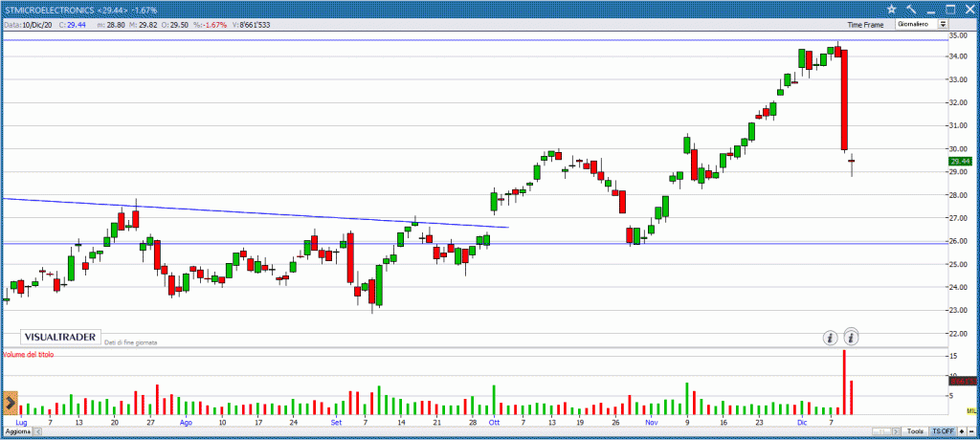Image resolution: width=980 pixels, height=440 pixels.
Task: Click the hammer tool icon in title bar
Action: [x=911, y=9]
